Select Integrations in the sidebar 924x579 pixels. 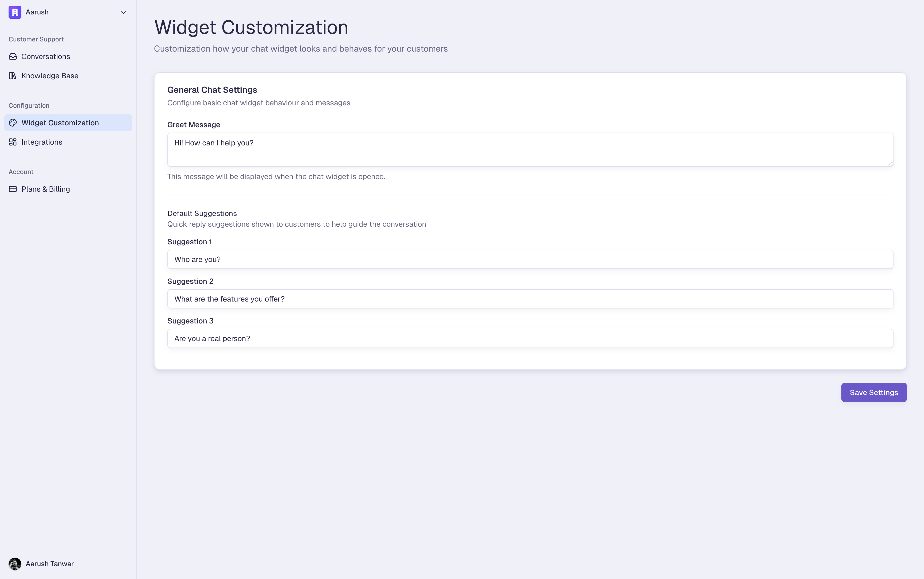tap(42, 142)
